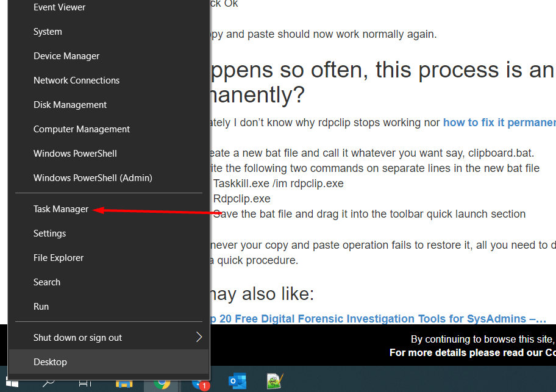The image size is (556, 392).
Task: Select Desktop at the bottom of the menu
Action: 50,362
